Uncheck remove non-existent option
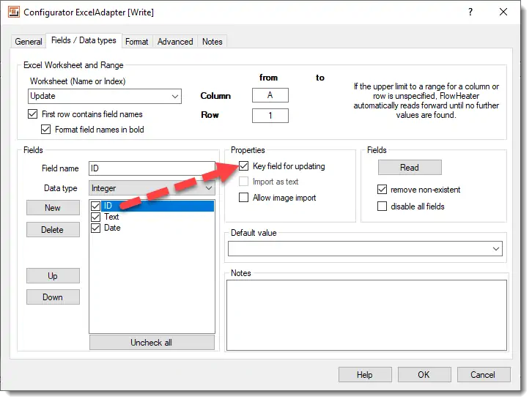 [x=382, y=190]
